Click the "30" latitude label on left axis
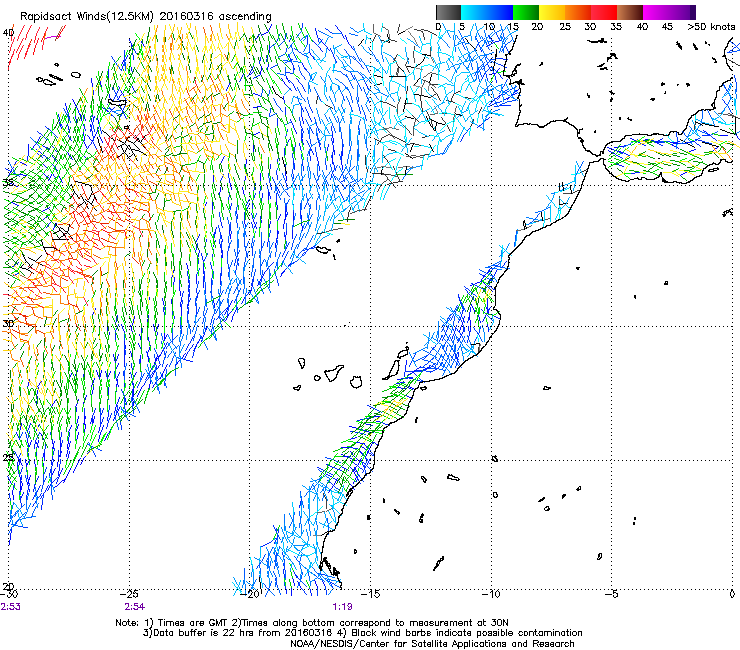Viewport: 740px width, 650px height. click(x=8, y=324)
